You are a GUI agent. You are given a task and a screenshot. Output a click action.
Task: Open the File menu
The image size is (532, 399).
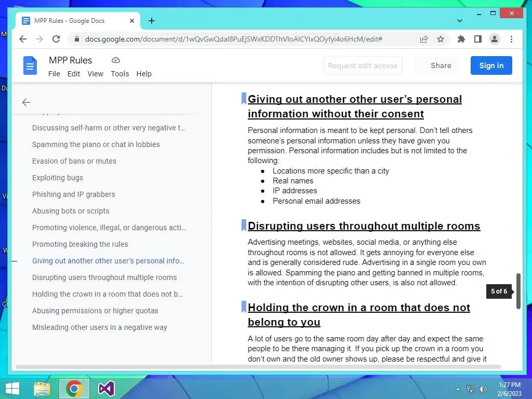[54, 74]
